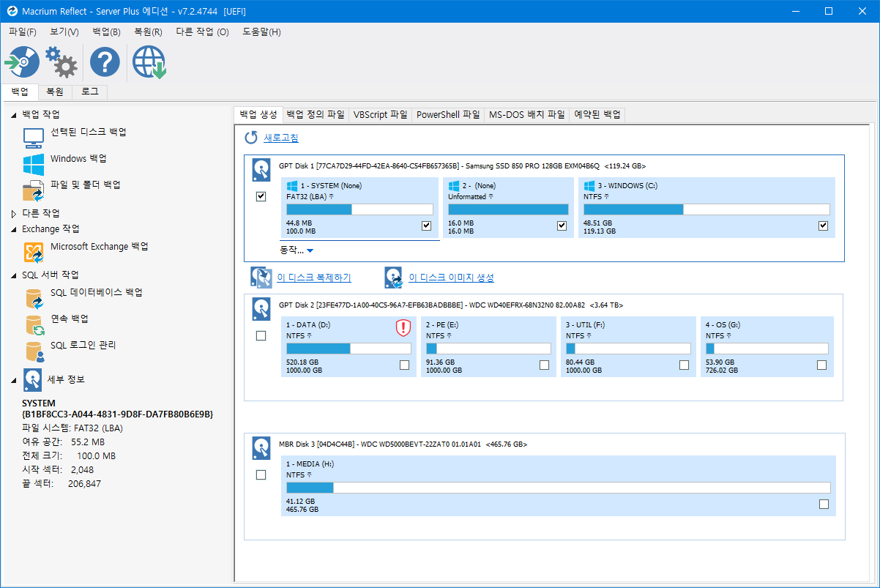This screenshot has height=588, width=880.
Task: Check the OS (G:) partition checkbox
Action: click(x=821, y=365)
